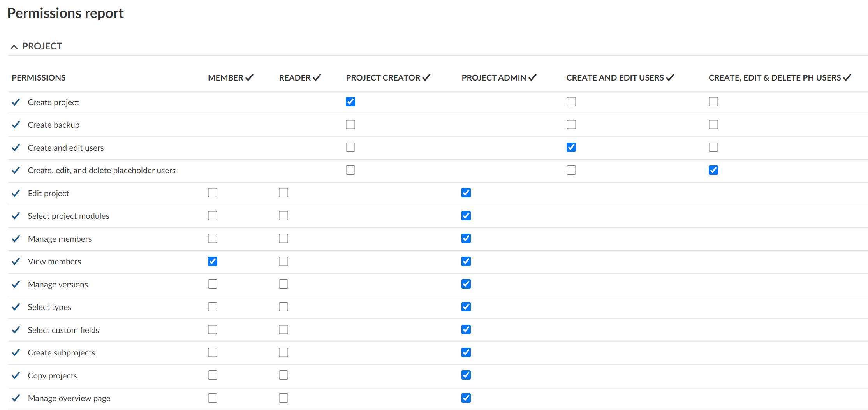This screenshot has height=410, width=868.
Task: Uncheck placeholder users permission for CREATE, EDIT & DELETE PH USERS
Action: 713,170
